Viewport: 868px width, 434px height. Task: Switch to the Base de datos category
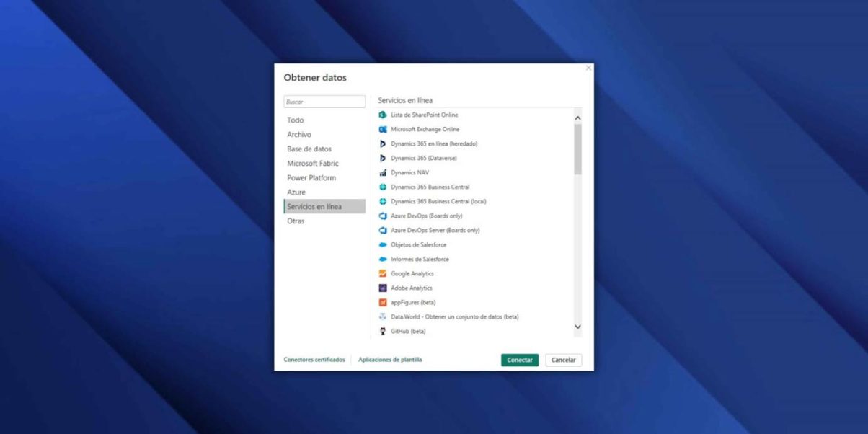pos(309,149)
